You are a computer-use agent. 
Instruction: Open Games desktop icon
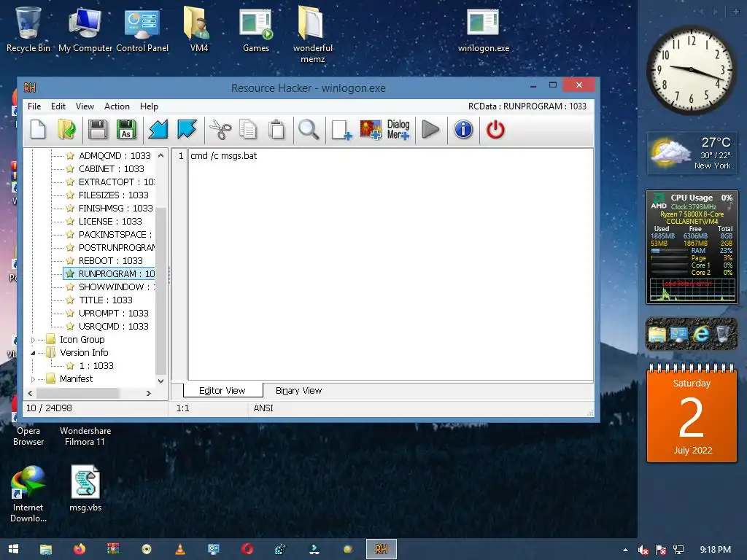[x=256, y=29]
